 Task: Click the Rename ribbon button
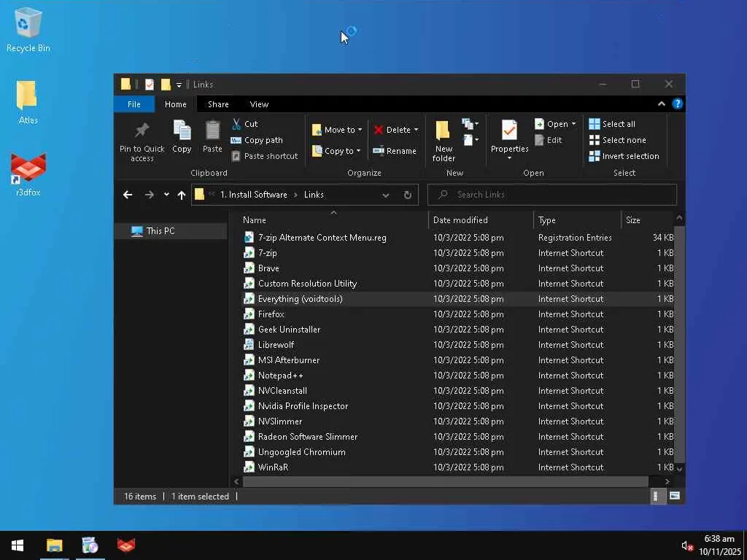395,151
